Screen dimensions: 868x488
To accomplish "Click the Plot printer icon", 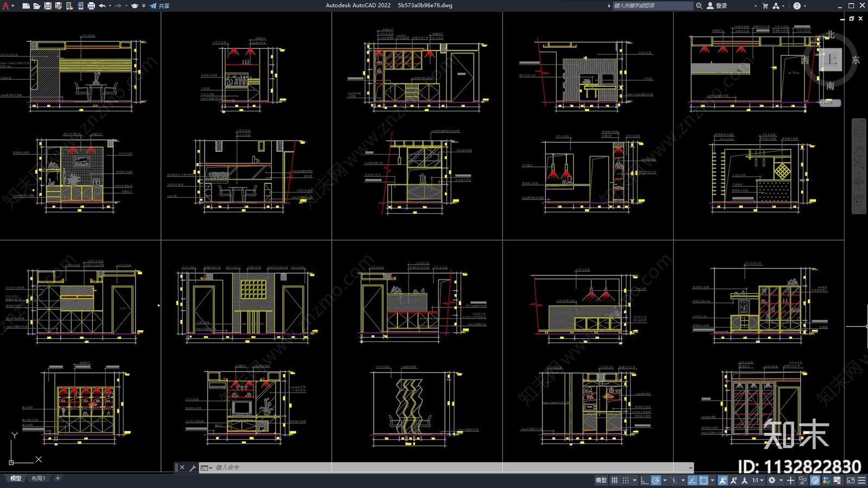I will click(91, 6).
